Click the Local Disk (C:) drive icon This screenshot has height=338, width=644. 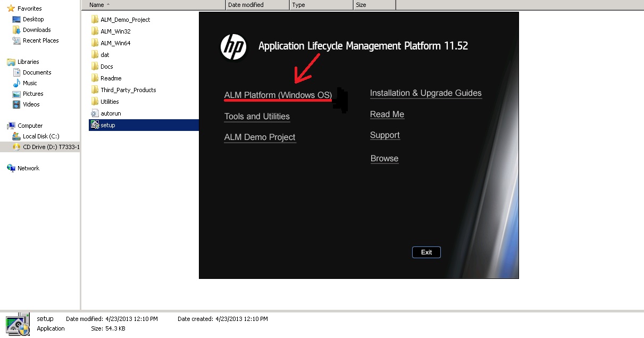point(16,136)
